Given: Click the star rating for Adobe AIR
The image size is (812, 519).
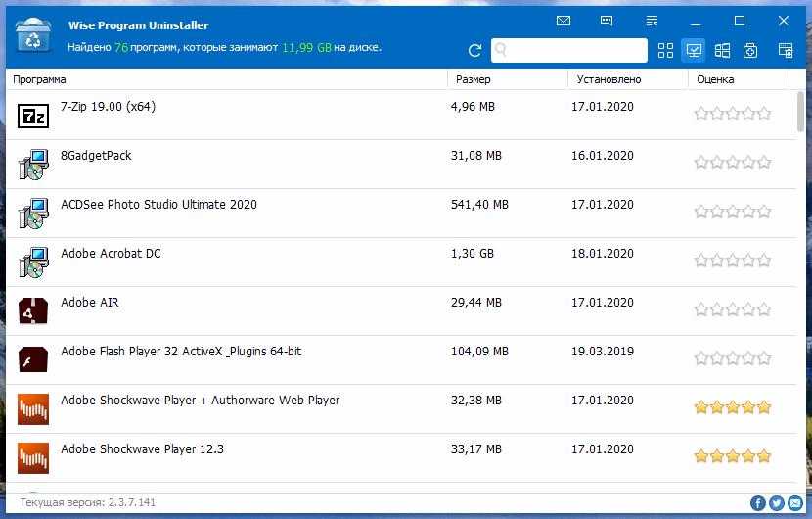Looking at the screenshot, I should coord(732,309).
